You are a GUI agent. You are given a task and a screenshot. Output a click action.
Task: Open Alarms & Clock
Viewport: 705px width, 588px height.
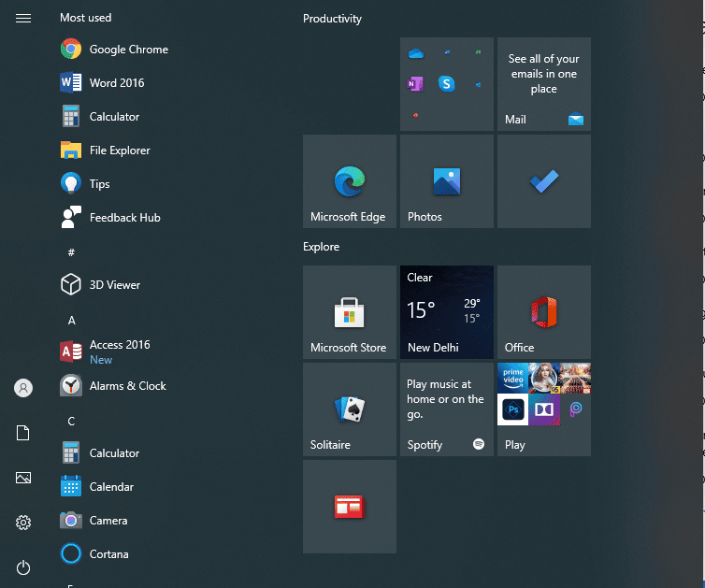pos(113,386)
